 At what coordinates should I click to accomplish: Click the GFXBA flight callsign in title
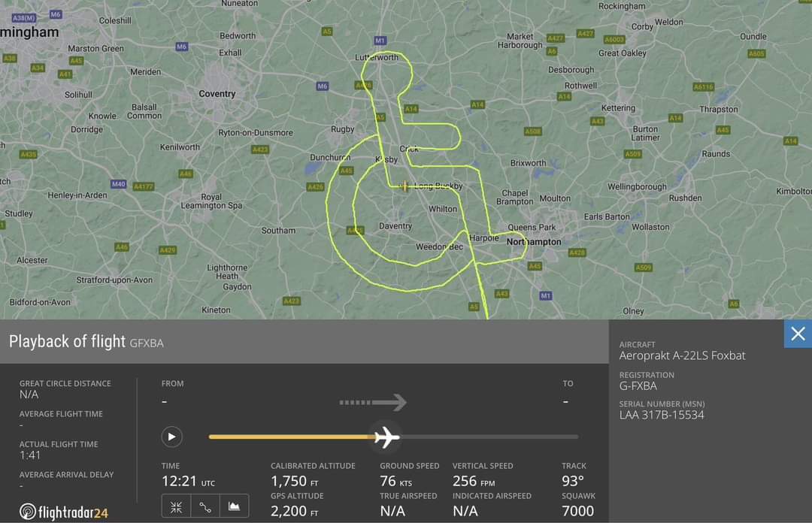(x=147, y=343)
